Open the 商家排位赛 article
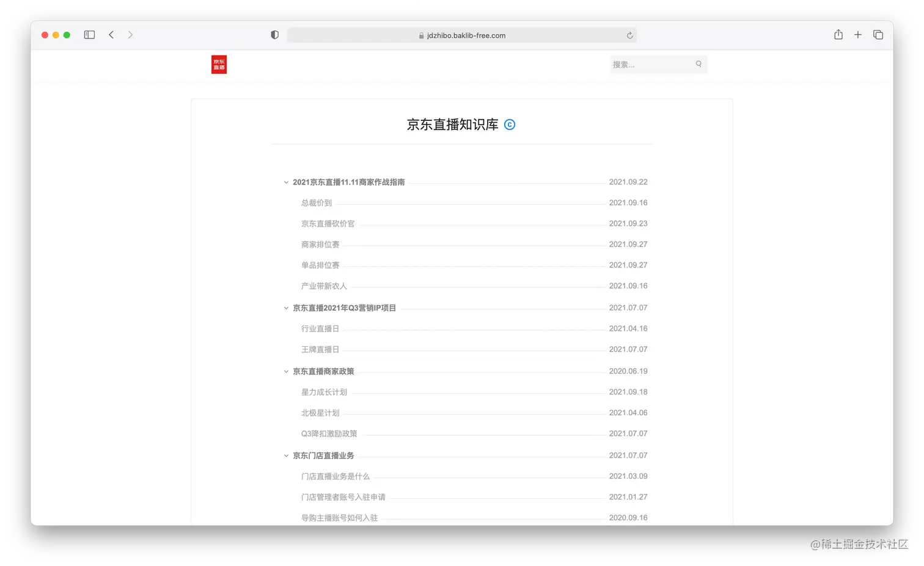 point(320,244)
